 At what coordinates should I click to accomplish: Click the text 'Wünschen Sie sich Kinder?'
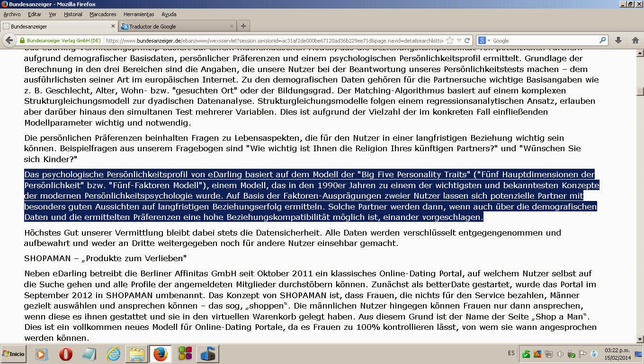click(302, 154)
